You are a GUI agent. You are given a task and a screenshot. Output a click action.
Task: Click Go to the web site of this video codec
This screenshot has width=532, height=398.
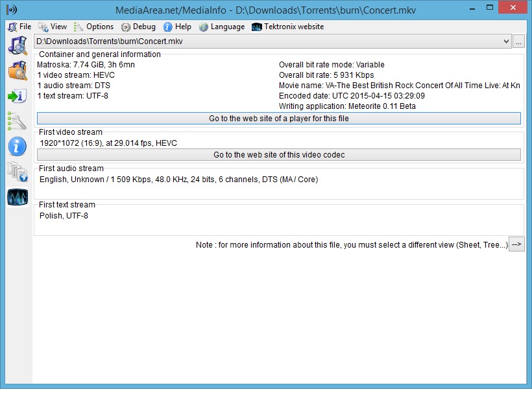tap(279, 155)
